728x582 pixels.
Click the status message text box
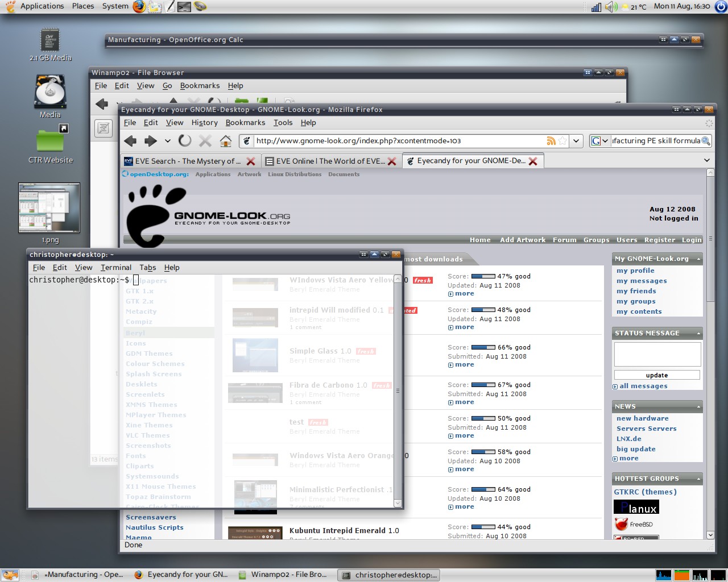tap(657, 354)
